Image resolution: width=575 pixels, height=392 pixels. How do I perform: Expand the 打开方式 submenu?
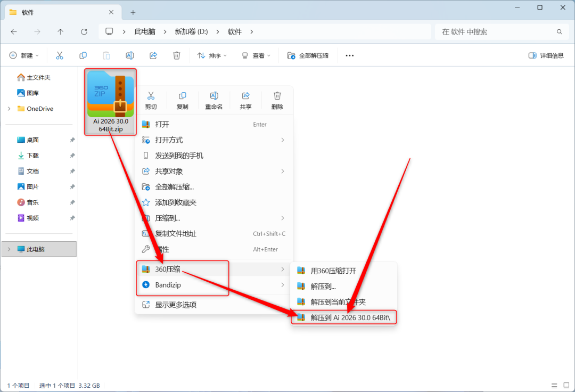coord(283,140)
